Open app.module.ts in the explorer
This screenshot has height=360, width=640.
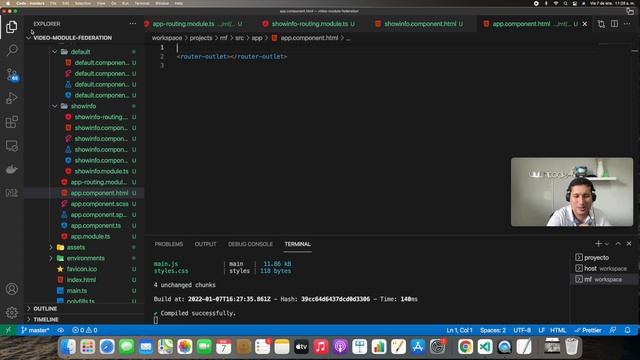[x=90, y=236]
